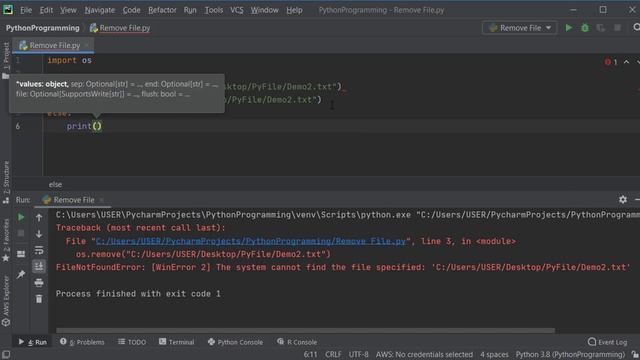Image resolution: width=640 pixels, height=360 pixels.
Task: Click the 6:11 line column indicator
Action: tap(310, 354)
